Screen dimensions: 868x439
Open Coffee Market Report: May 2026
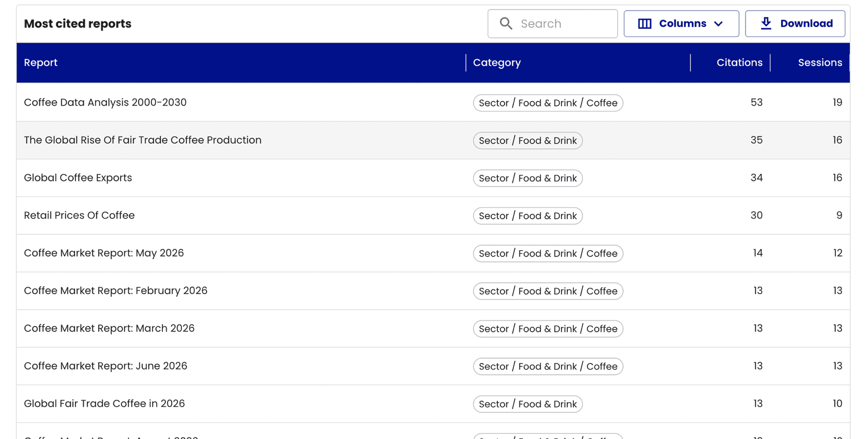click(104, 253)
